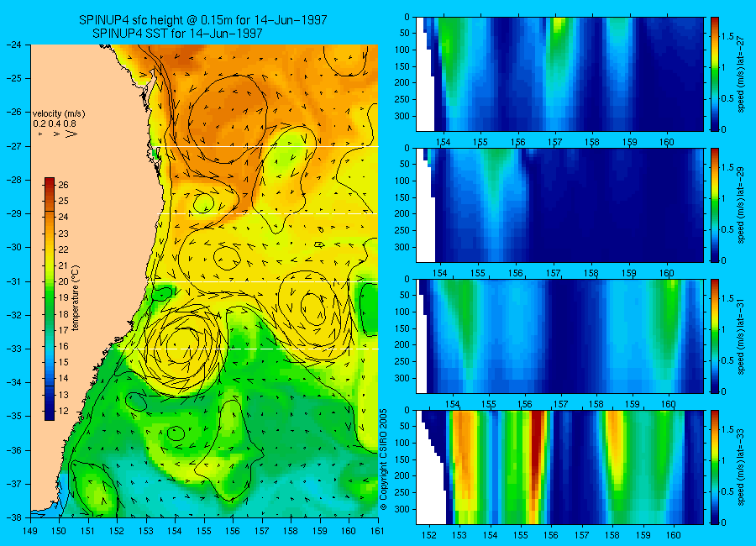Click the '155' longitude label under the map
Viewport: 756px width, 546px height.
tap(204, 531)
